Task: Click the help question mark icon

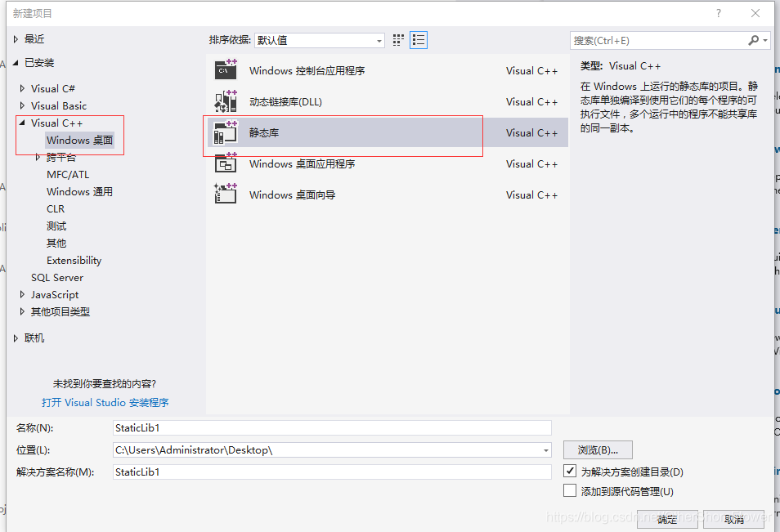Action: point(719,13)
